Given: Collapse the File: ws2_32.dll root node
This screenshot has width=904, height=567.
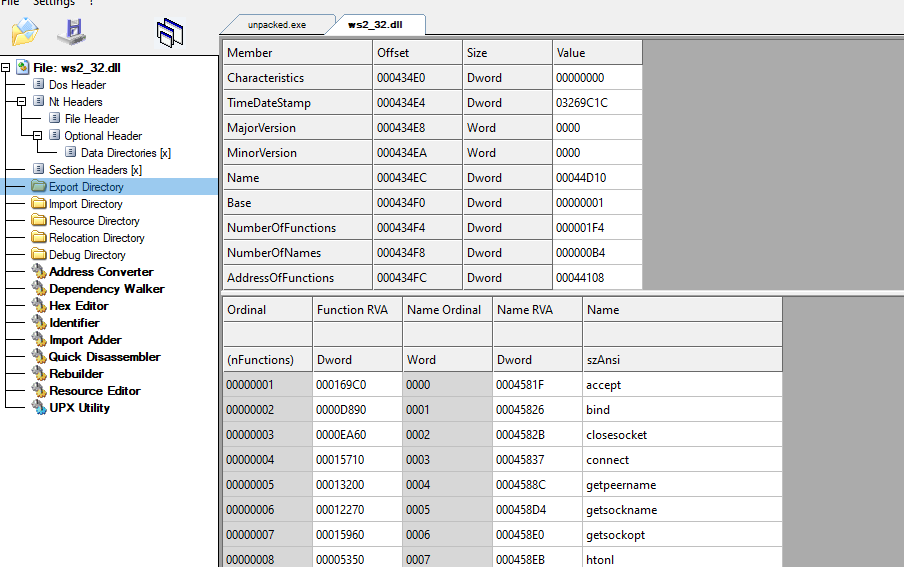Looking at the screenshot, I should pyautogui.click(x=6, y=68).
